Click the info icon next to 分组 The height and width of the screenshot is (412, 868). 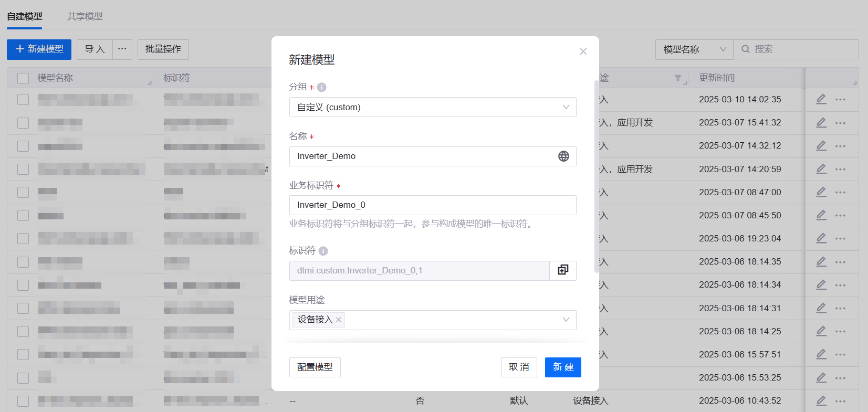click(x=322, y=88)
